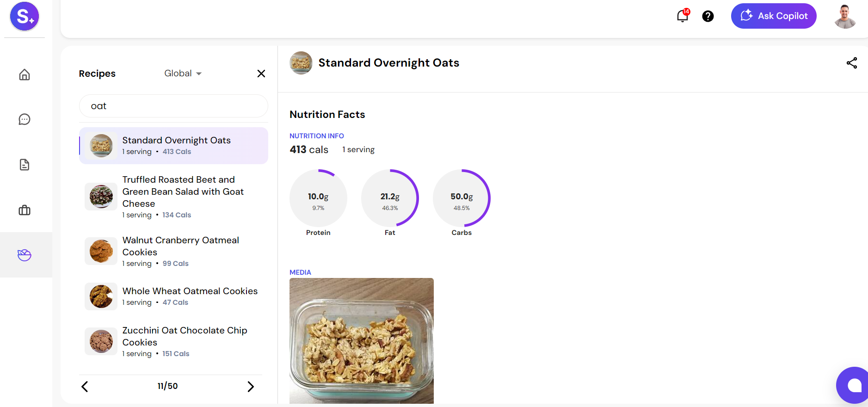This screenshot has height=407, width=868.
Task: Click the Walnut Cranberry cookies thumbnail
Action: [101, 251]
